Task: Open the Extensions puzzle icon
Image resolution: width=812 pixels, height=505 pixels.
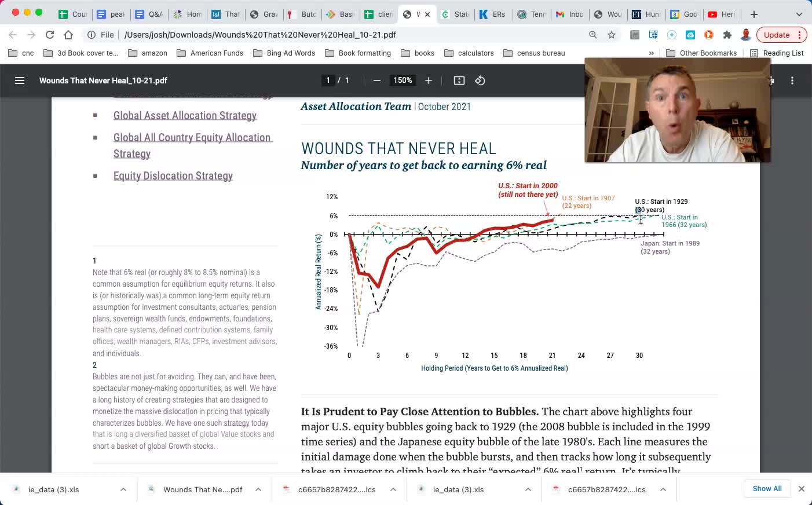Action: tap(727, 35)
